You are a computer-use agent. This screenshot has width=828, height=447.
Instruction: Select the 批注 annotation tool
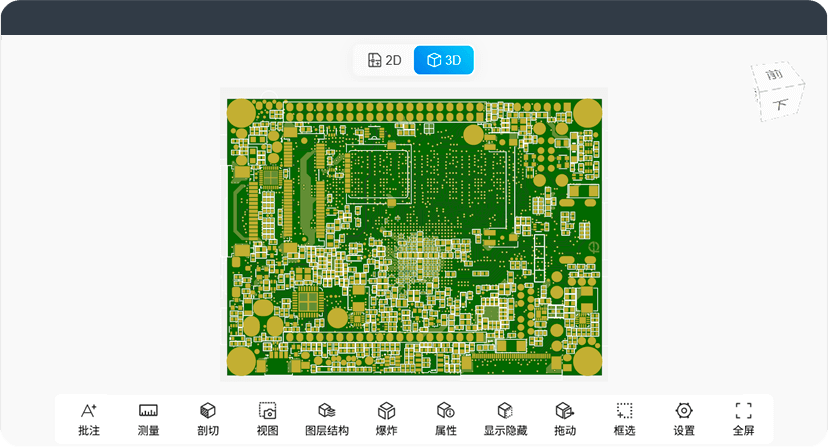coord(89,418)
